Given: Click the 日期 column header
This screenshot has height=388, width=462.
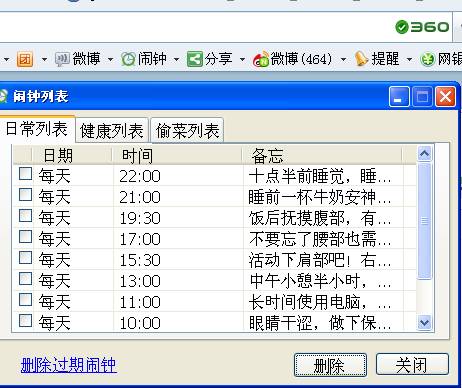Looking at the screenshot, I should (x=72, y=155).
